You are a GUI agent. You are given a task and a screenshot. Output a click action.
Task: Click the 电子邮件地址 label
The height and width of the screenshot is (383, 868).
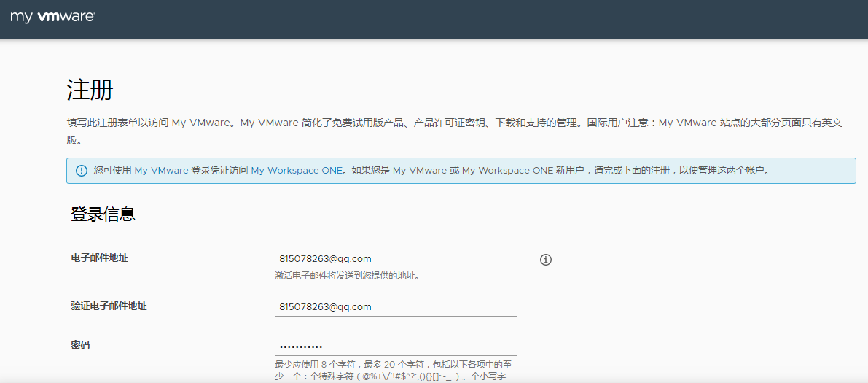pos(100,258)
